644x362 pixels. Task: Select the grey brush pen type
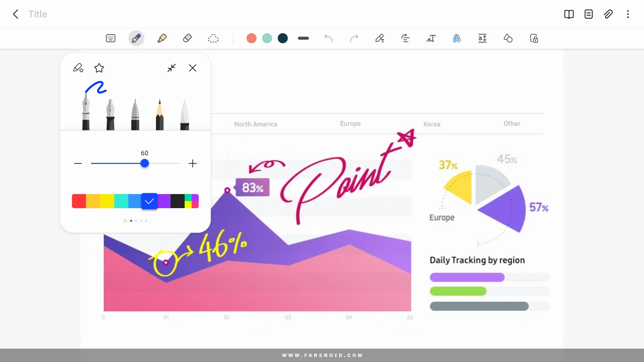click(x=135, y=114)
